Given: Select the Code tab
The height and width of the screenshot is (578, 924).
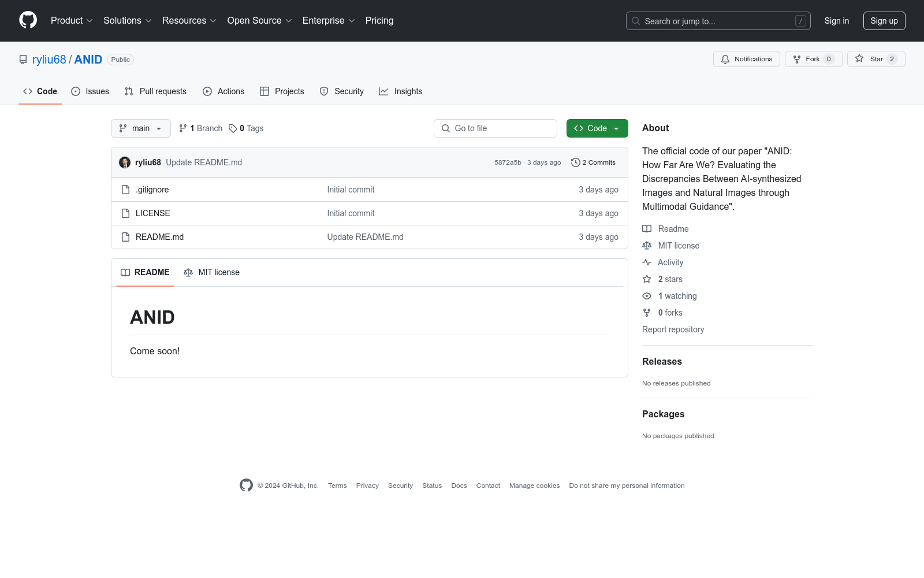Looking at the screenshot, I should pos(40,91).
